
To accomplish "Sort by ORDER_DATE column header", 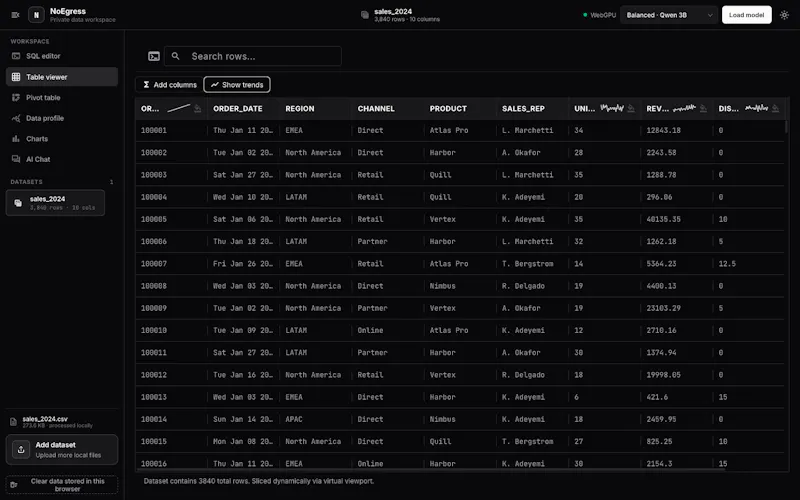I will 238,109.
